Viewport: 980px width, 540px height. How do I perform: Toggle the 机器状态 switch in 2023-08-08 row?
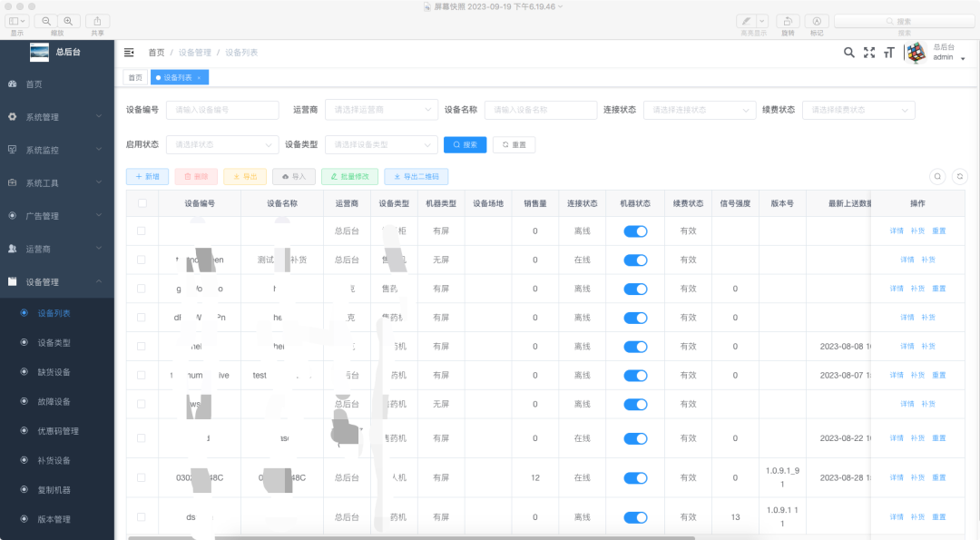[x=635, y=347]
